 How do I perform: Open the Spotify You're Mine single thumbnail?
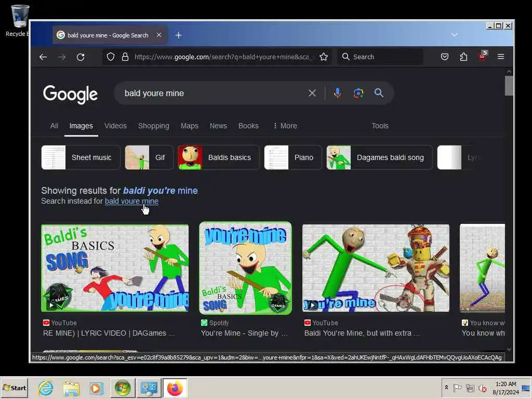[x=245, y=268]
